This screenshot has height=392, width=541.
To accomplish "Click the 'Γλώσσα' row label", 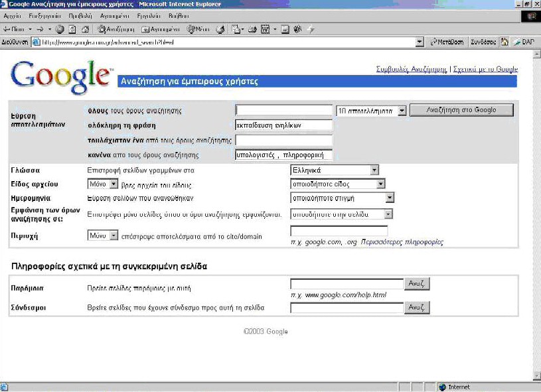I will click(25, 170).
